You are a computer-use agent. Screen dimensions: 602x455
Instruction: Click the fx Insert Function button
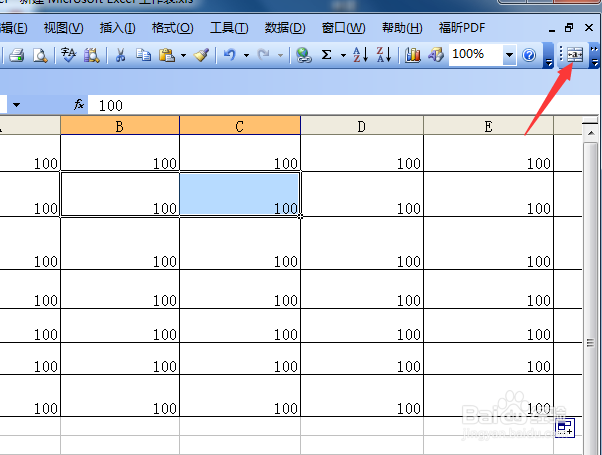pyautogui.click(x=79, y=104)
